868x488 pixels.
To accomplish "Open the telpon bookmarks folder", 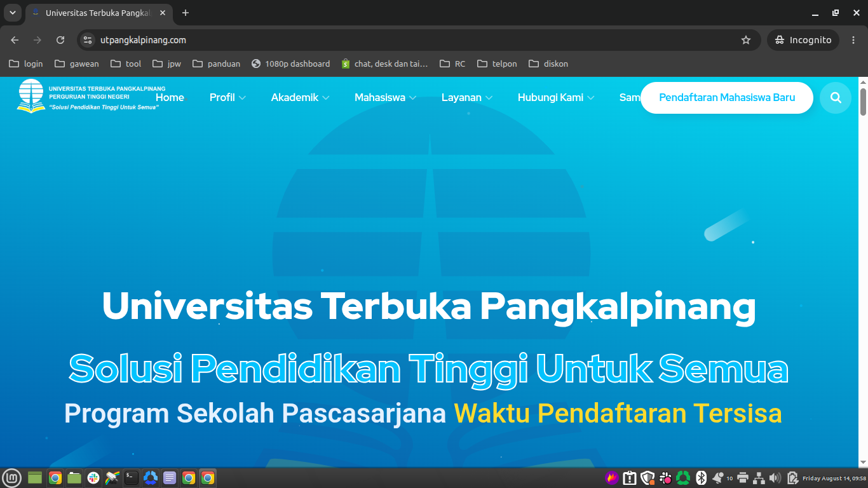I will 497,64.
